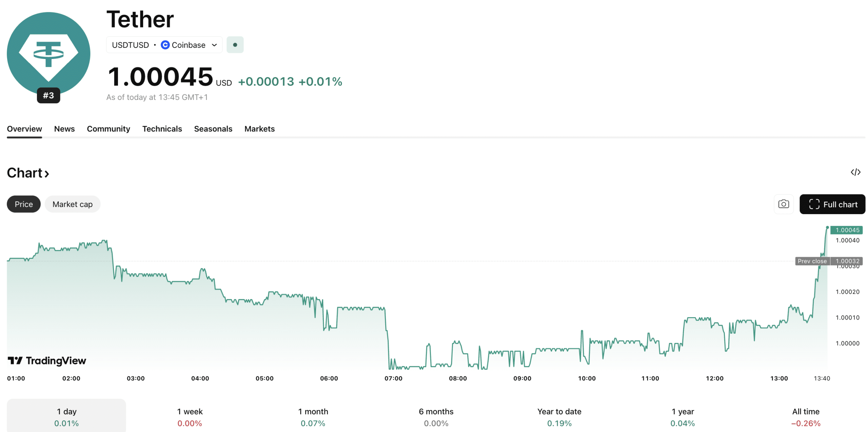Image resolution: width=868 pixels, height=432 pixels.
Task: Open the News tab
Action: (x=64, y=129)
